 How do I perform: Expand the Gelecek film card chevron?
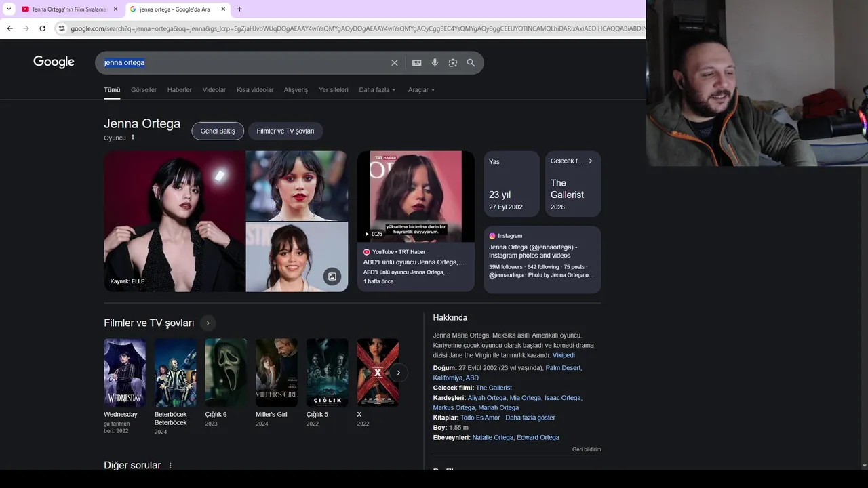pos(590,161)
